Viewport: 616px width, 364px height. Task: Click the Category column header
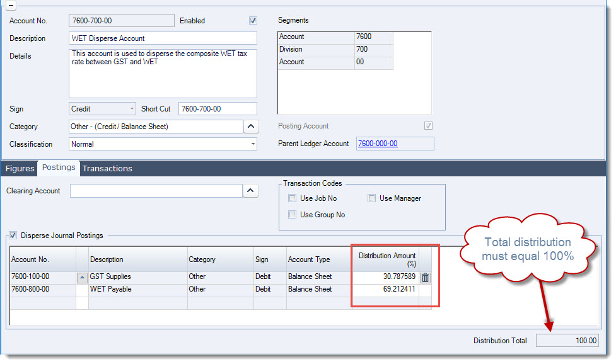(x=221, y=259)
